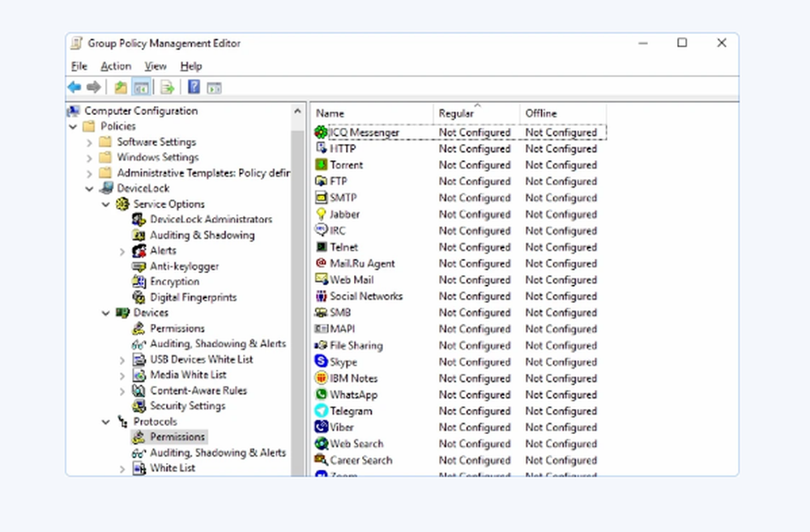Select the FTP protocol row
810x532 pixels.
[x=460, y=181]
